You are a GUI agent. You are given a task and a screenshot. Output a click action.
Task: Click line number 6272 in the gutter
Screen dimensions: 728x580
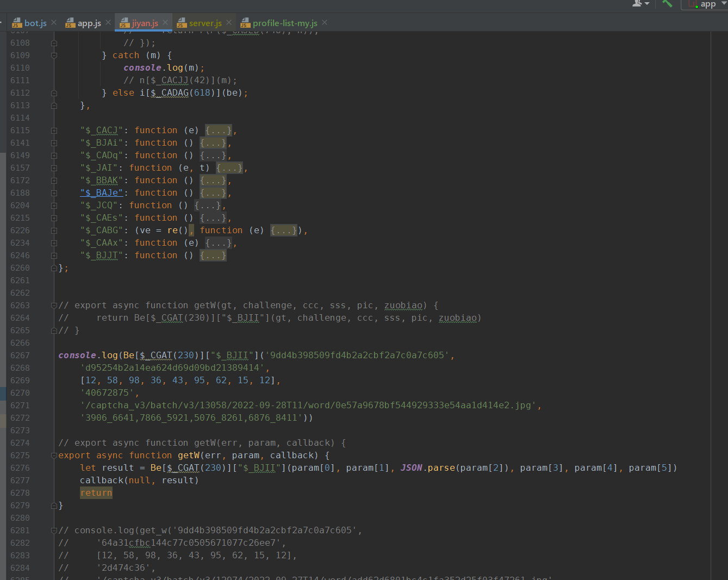tap(20, 418)
